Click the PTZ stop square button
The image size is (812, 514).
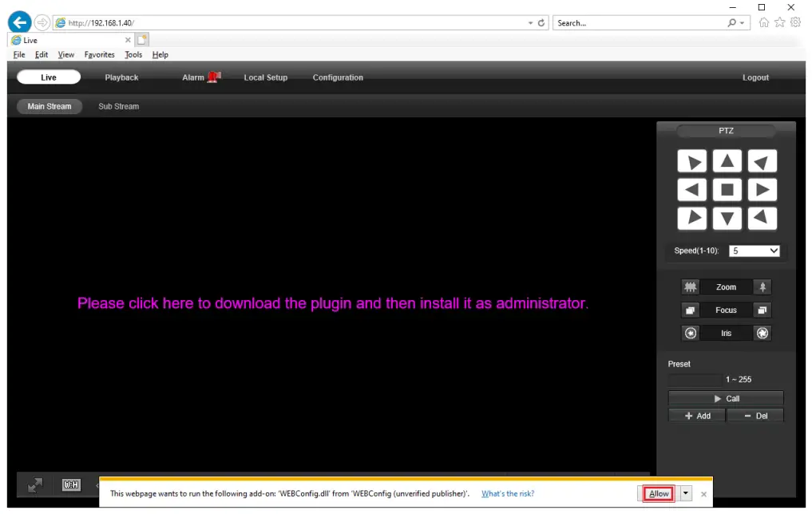727,190
